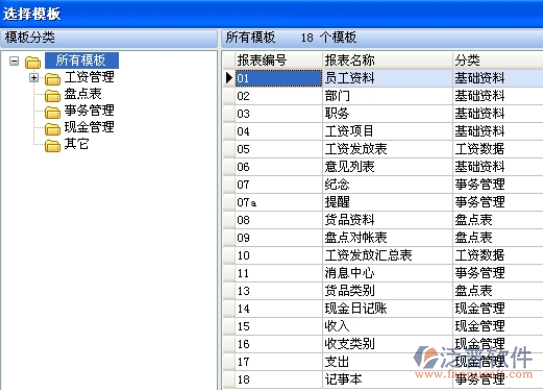Select the row selector for 01 员工资料
This screenshot has width=543, height=390.
(229, 78)
